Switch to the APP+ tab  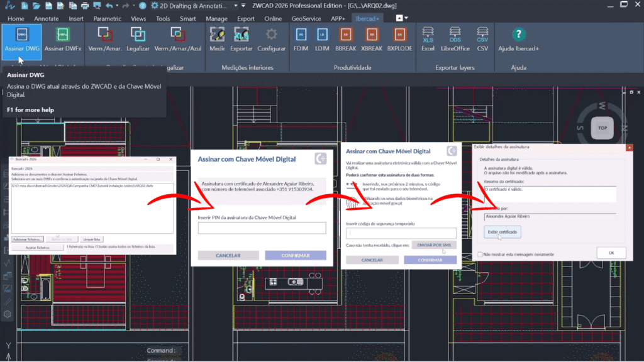point(338,18)
